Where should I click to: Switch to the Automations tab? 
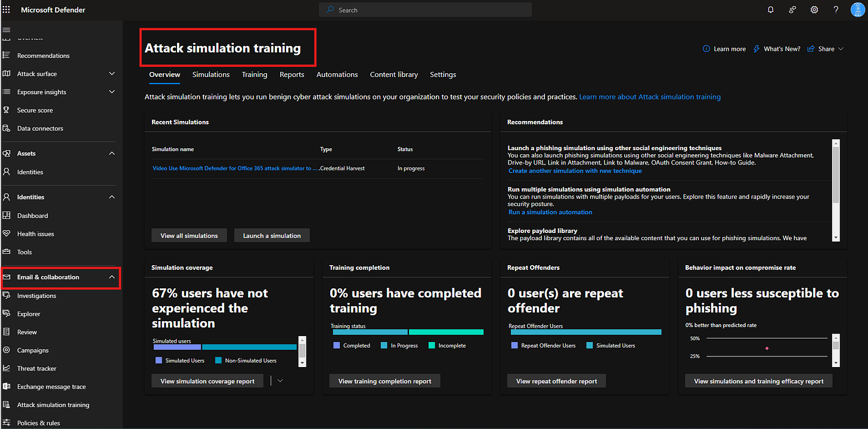(337, 74)
